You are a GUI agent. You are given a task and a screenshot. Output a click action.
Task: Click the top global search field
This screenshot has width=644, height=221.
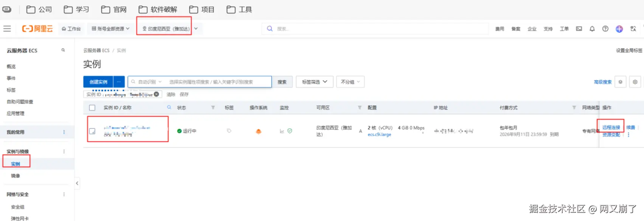[x=375, y=29]
